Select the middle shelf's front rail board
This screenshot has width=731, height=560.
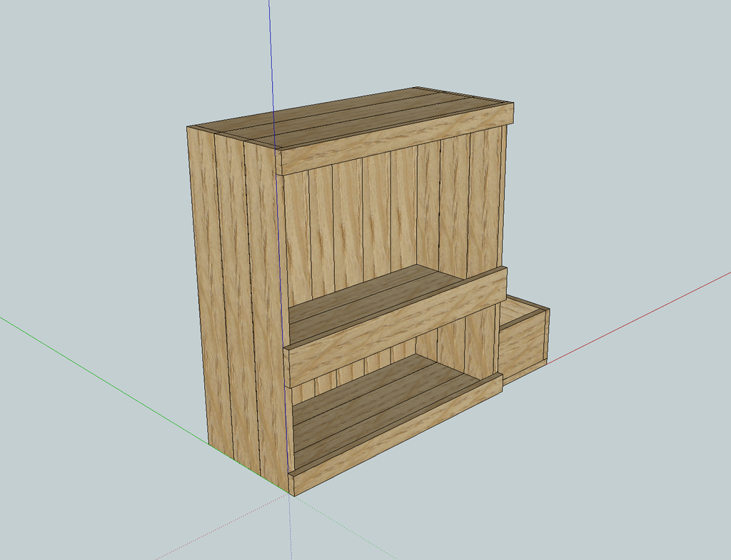pos(395,326)
